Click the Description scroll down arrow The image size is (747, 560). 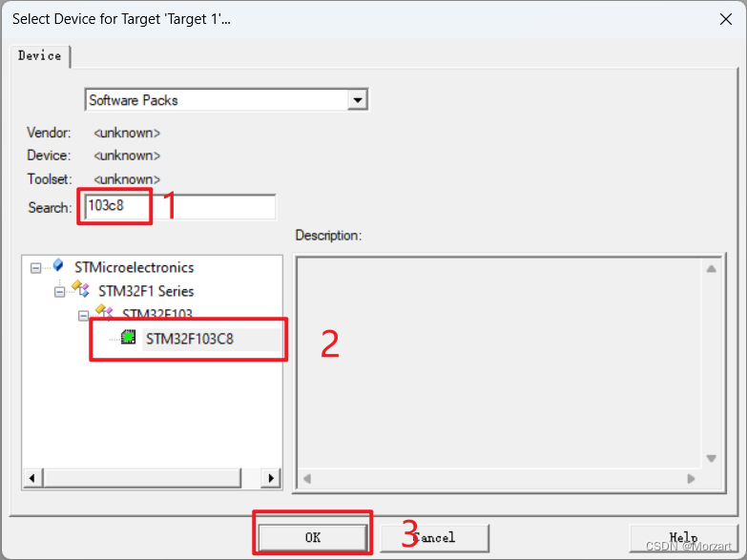[x=712, y=458]
